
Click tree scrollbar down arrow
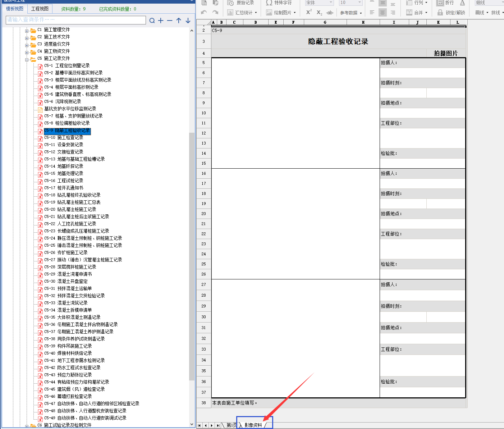click(x=192, y=424)
